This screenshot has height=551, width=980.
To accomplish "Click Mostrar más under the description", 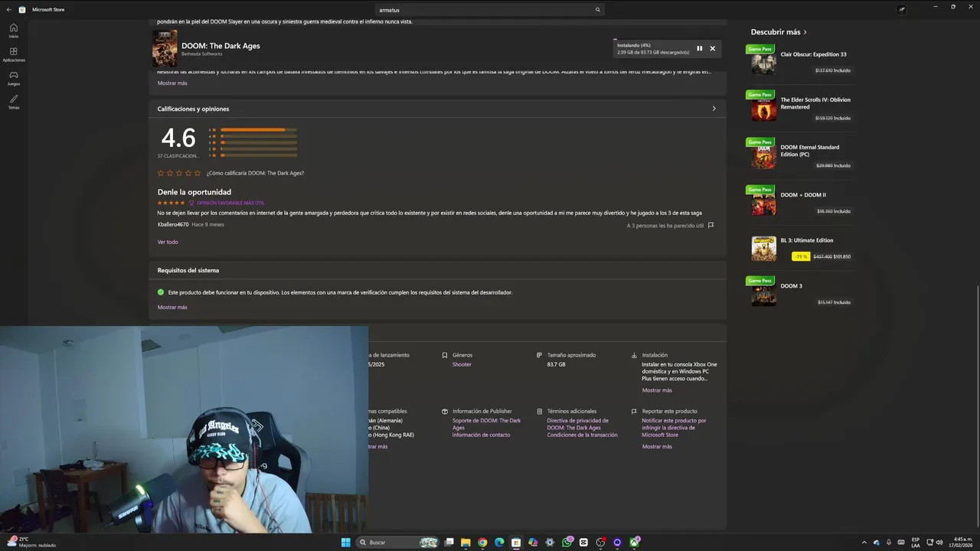I will (172, 83).
